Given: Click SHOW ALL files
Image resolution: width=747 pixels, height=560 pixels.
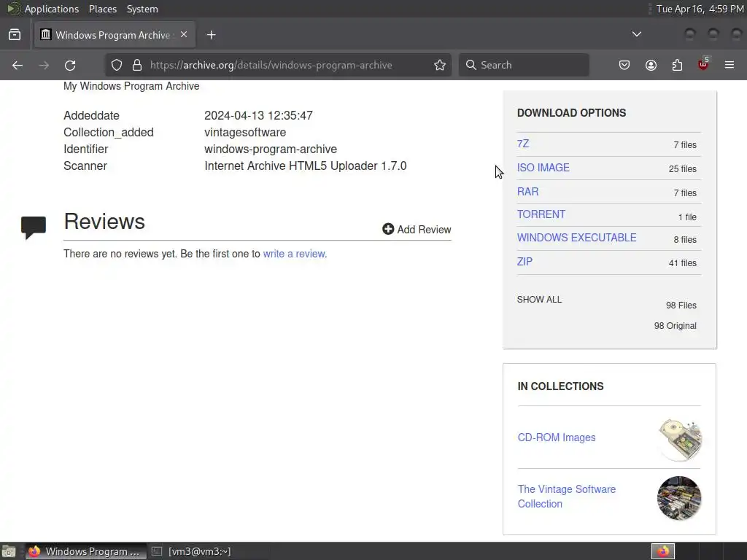Looking at the screenshot, I should pyautogui.click(x=539, y=300).
